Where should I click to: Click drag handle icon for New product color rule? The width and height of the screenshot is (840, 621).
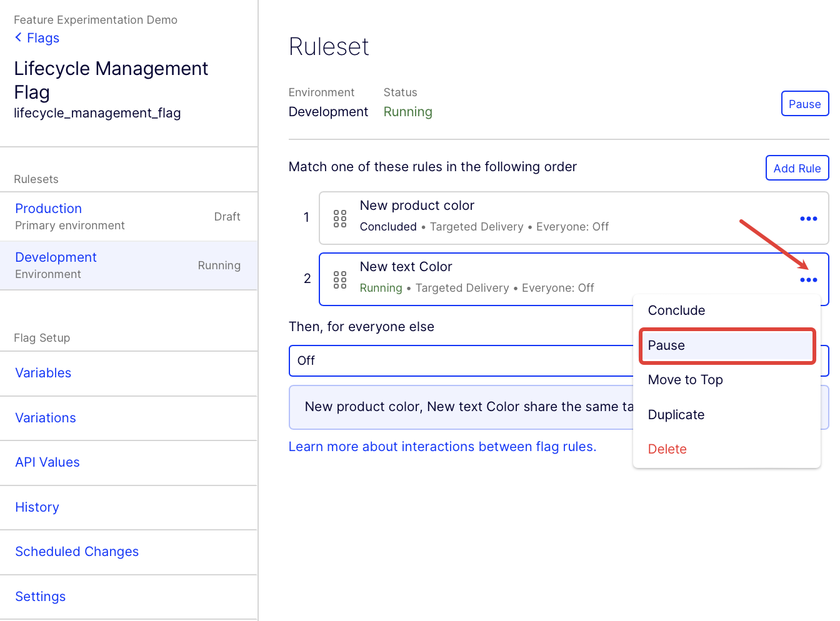coord(339,219)
